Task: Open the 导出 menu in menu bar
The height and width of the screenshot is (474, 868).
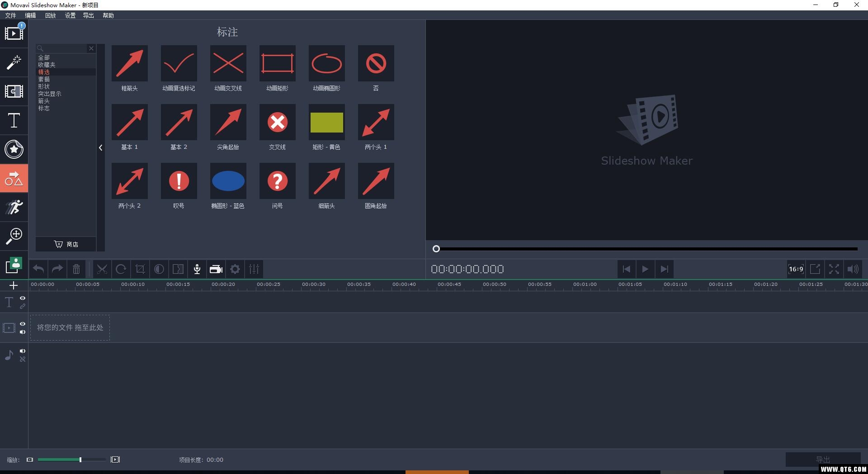Action: (x=88, y=15)
